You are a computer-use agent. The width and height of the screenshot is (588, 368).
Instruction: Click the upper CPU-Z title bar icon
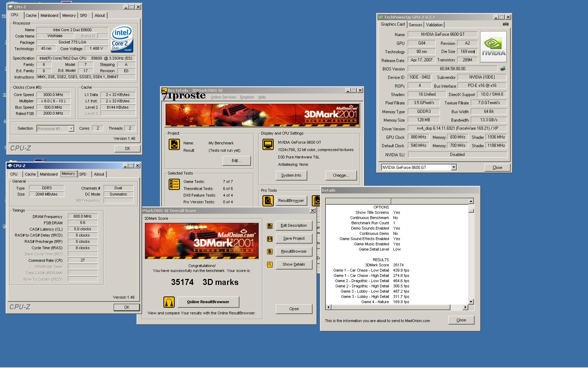(x=10, y=7)
